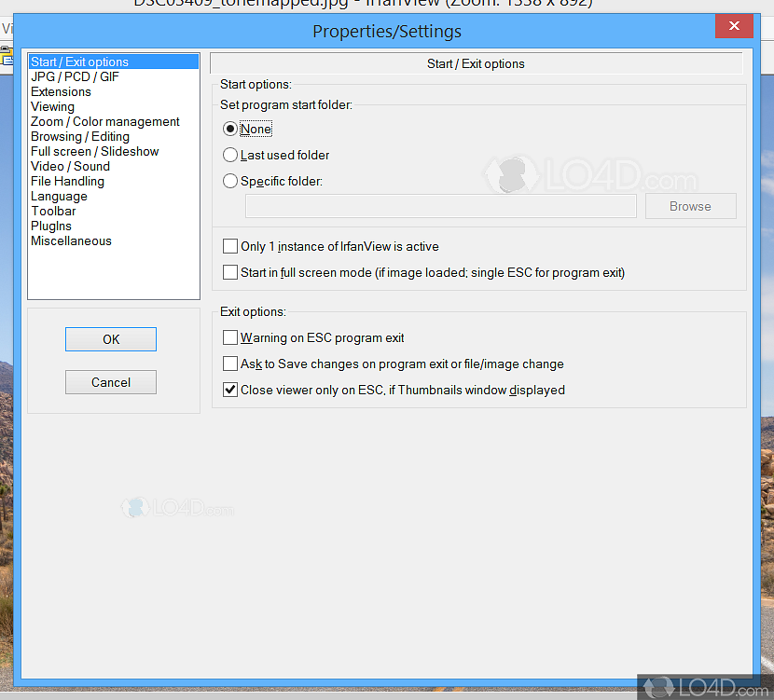Enable 'Warning on ESC program exit'

click(x=230, y=337)
